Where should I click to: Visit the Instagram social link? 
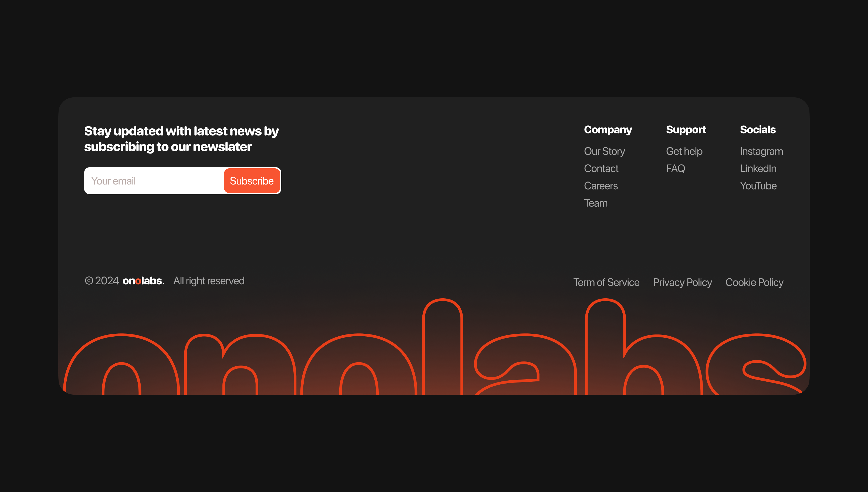pos(761,151)
